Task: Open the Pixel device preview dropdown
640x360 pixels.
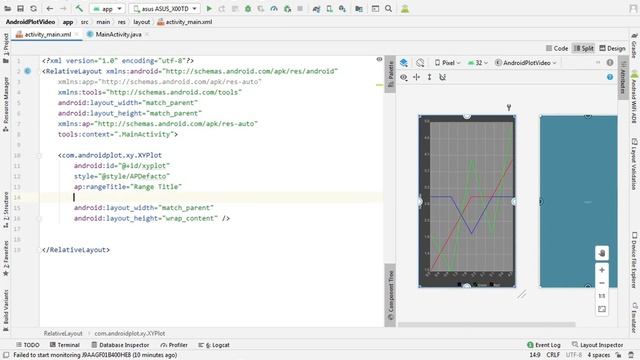Action: [x=447, y=62]
